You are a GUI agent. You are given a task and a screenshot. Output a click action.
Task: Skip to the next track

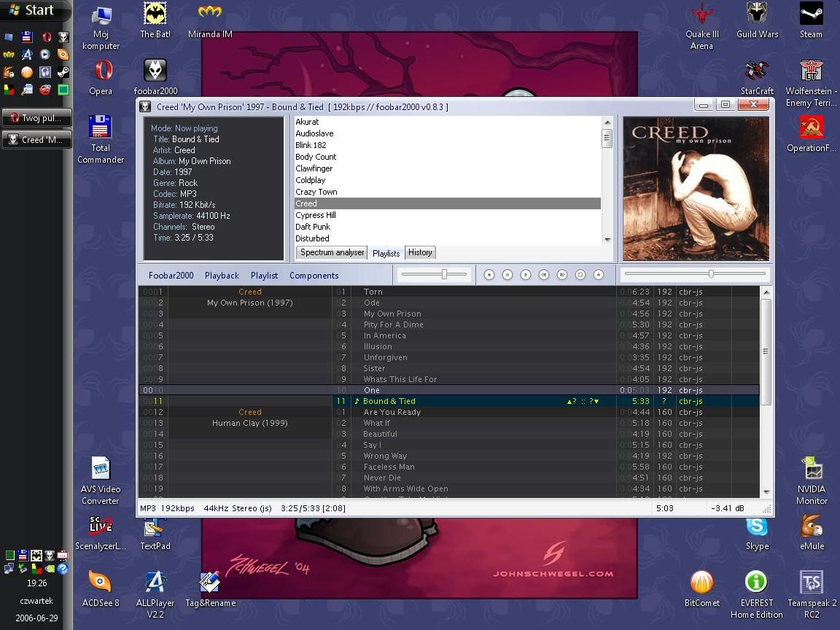(x=562, y=275)
